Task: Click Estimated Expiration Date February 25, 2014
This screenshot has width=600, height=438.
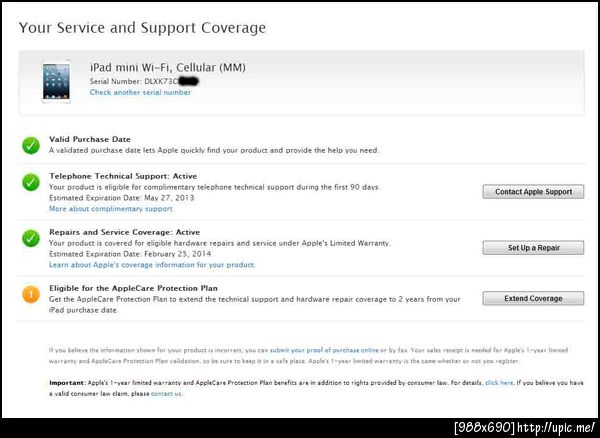Action: [x=130, y=254]
